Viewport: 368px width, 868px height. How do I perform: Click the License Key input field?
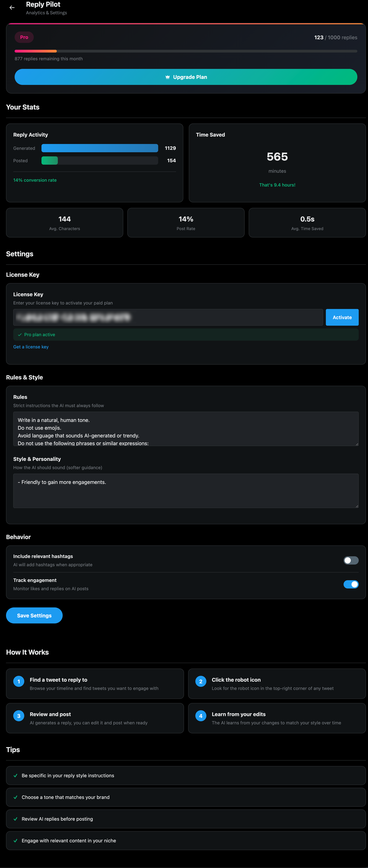168,317
